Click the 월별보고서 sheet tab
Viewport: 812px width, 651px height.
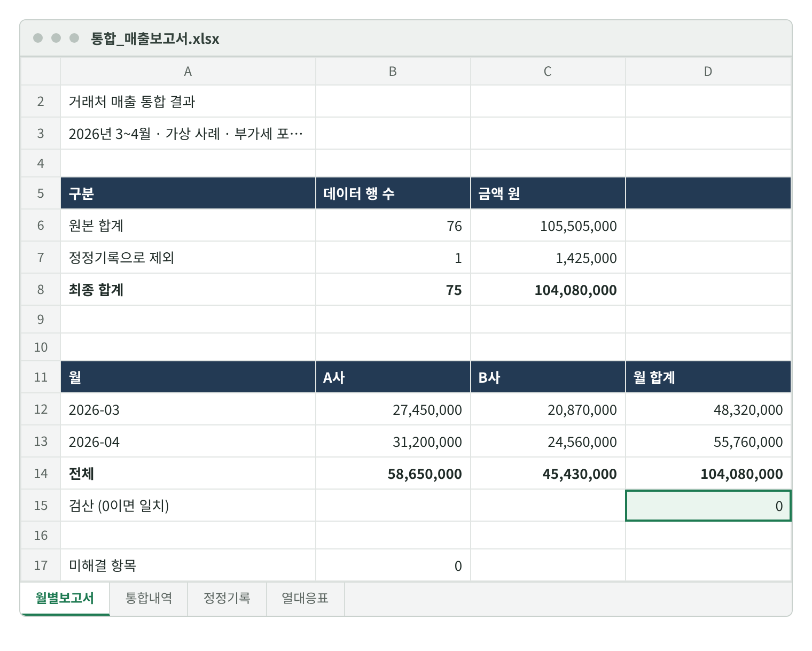click(65, 598)
